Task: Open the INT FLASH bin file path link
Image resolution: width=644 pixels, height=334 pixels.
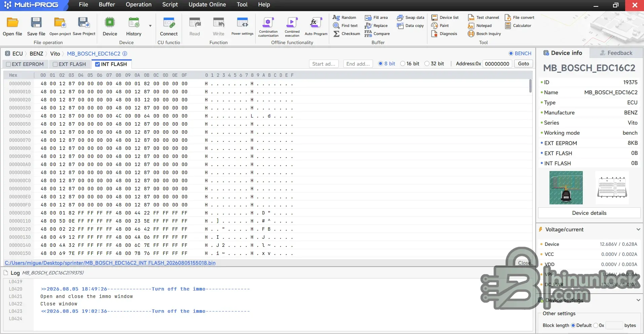Action: 110,263
